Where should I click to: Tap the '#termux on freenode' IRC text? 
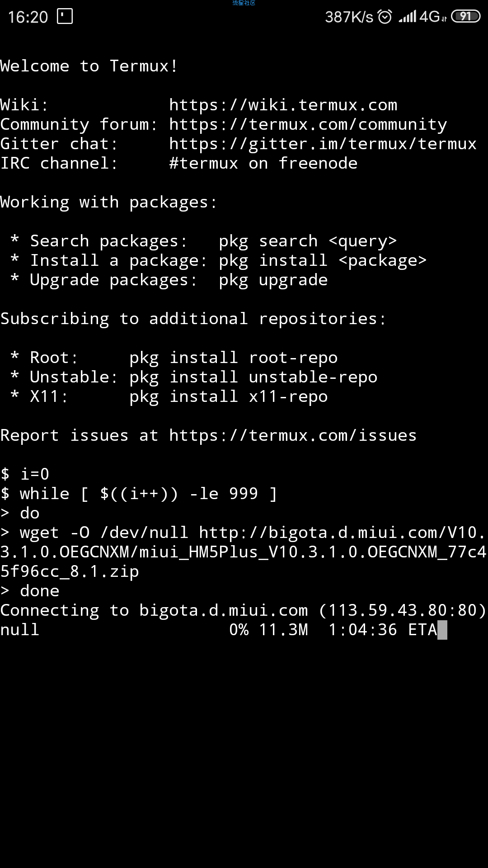[263, 163]
